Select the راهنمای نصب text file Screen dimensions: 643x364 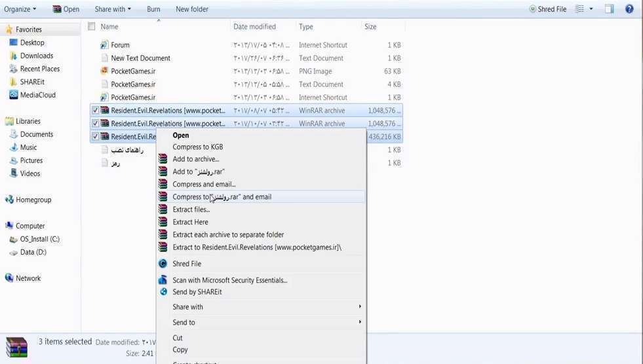point(127,150)
